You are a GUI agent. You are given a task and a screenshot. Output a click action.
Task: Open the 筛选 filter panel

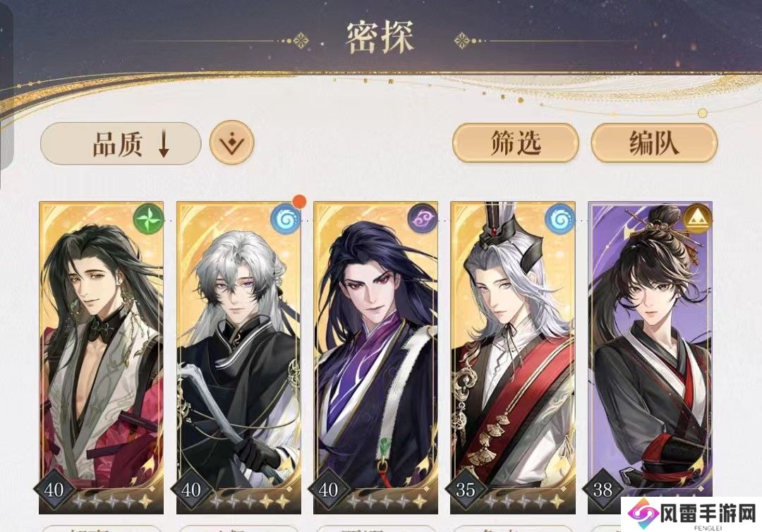(x=516, y=143)
